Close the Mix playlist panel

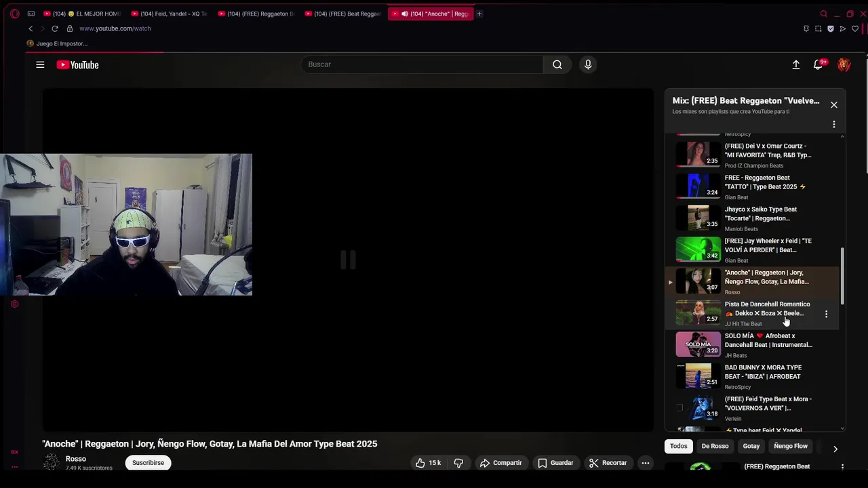pos(834,105)
